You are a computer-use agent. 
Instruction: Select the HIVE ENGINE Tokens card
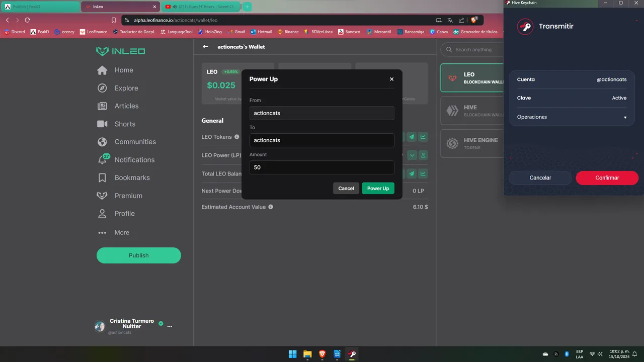(472, 143)
